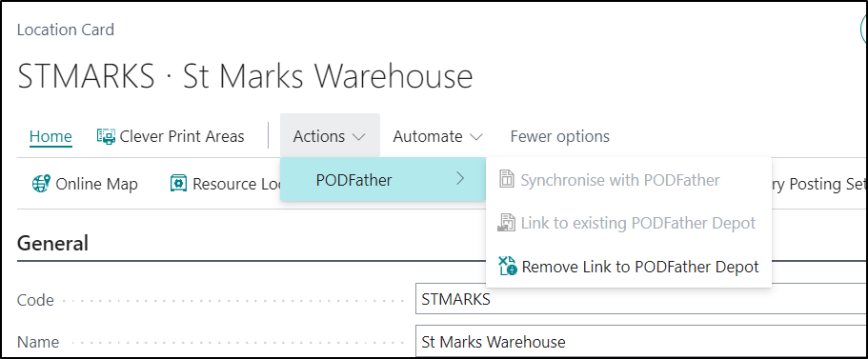Open the PODFather submenu arrow

pos(459,179)
